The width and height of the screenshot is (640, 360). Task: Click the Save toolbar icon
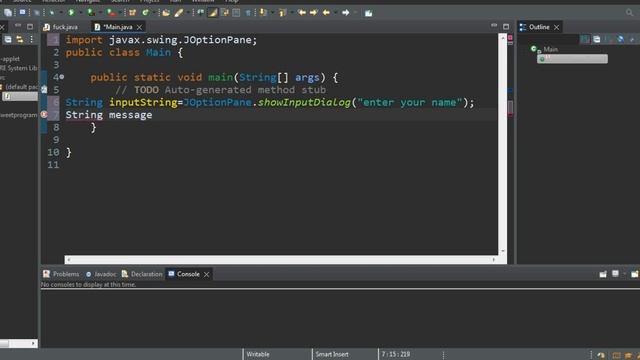tap(22, 13)
